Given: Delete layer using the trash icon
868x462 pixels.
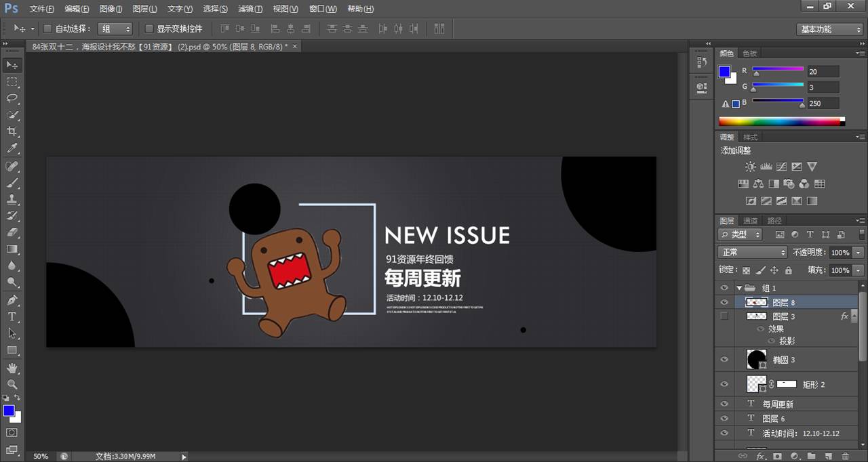Looking at the screenshot, I should (x=845, y=457).
